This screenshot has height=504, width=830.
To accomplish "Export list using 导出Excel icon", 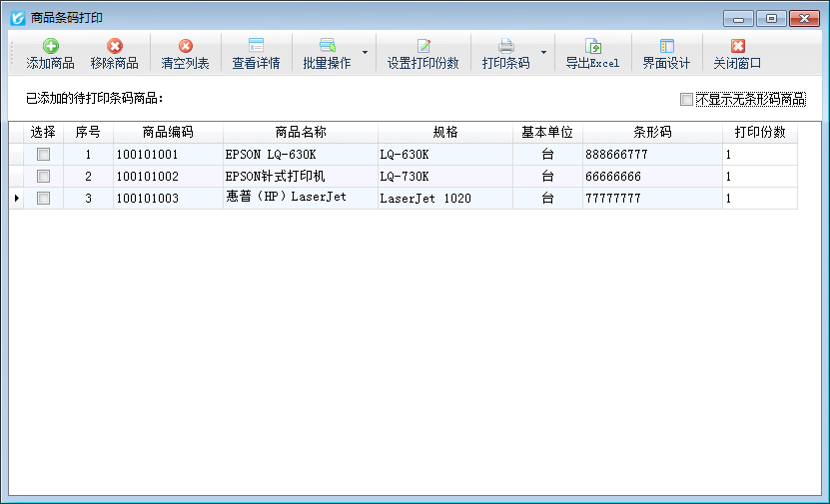I will (592, 46).
